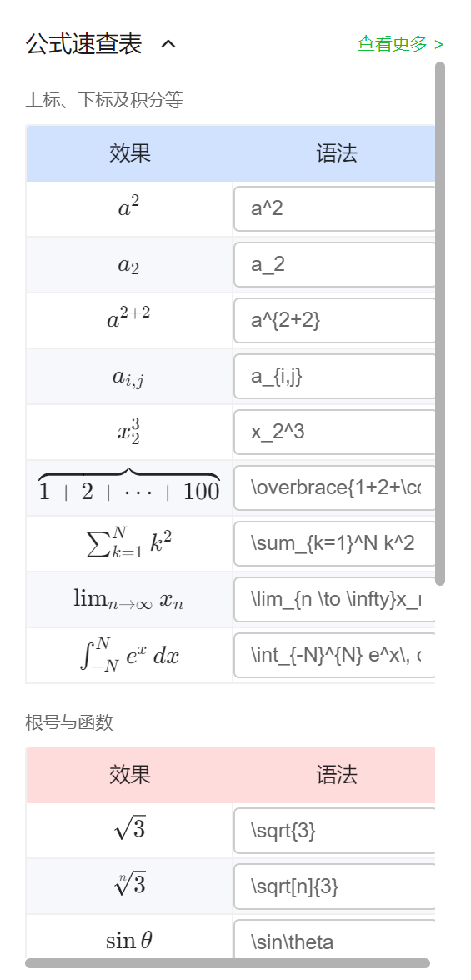Click the rendered integral formula cell
This screenshot has height=980, width=471.
pyautogui.click(x=129, y=656)
